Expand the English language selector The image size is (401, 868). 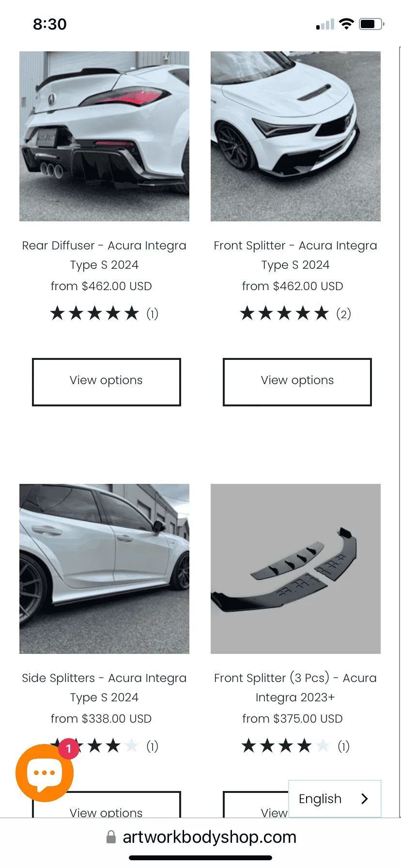pyautogui.click(x=335, y=799)
